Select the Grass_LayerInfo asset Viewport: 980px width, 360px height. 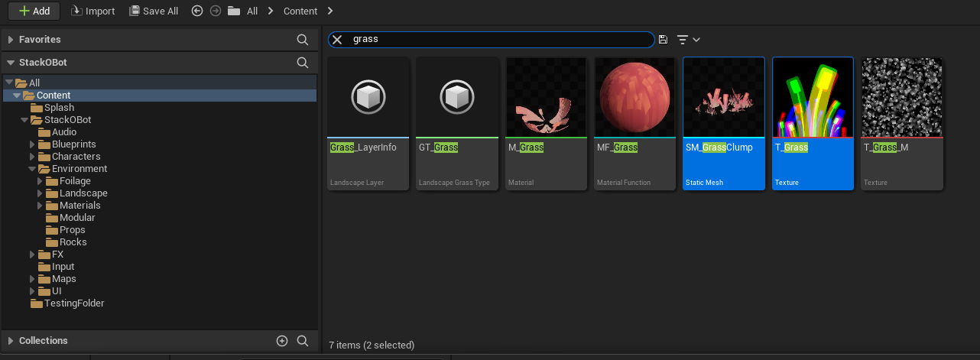(x=368, y=124)
